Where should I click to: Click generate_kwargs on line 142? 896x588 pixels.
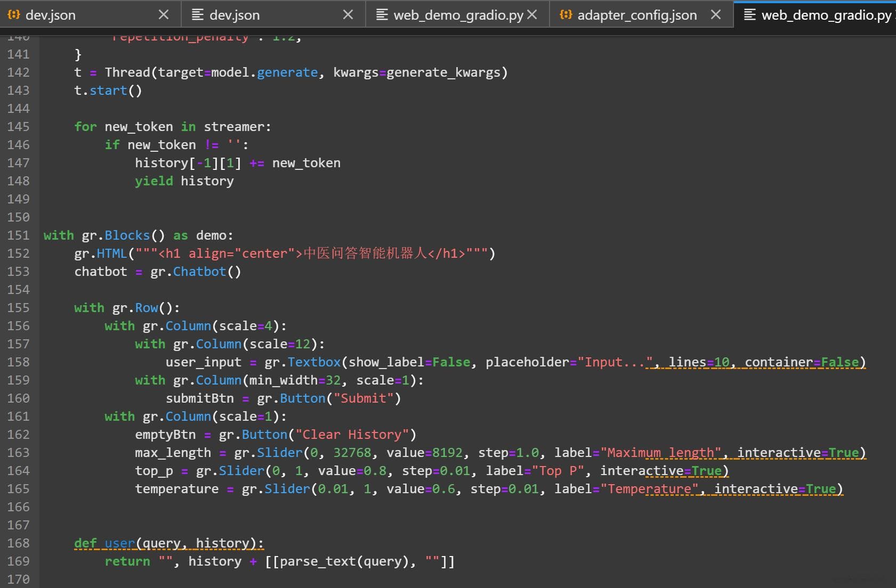(x=443, y=72)
